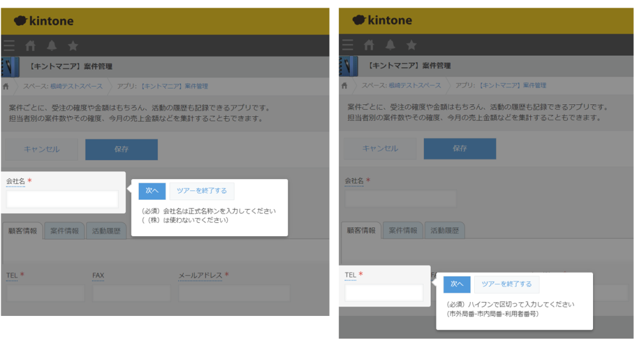Open notifications bell in left screenshot
The image size is (644, 353).
pos(52,45)
